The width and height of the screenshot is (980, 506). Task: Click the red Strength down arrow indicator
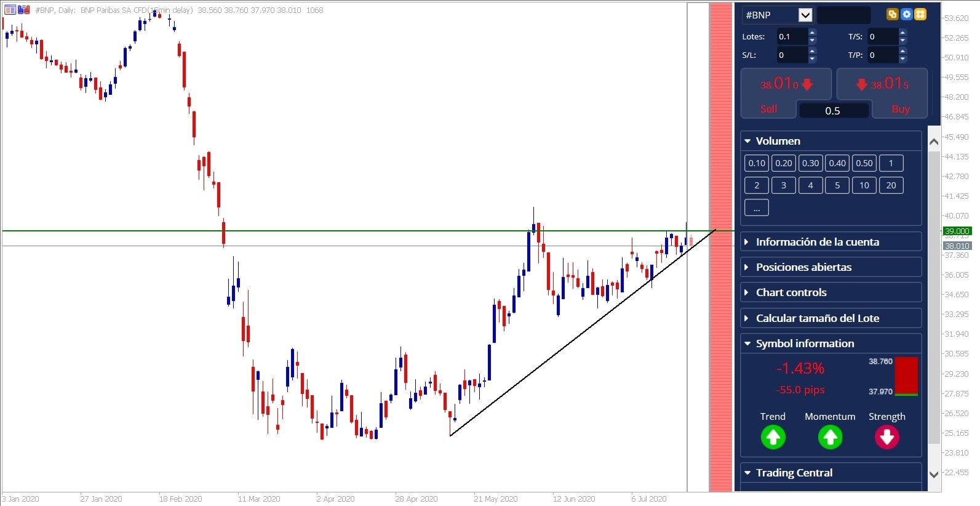887,437
